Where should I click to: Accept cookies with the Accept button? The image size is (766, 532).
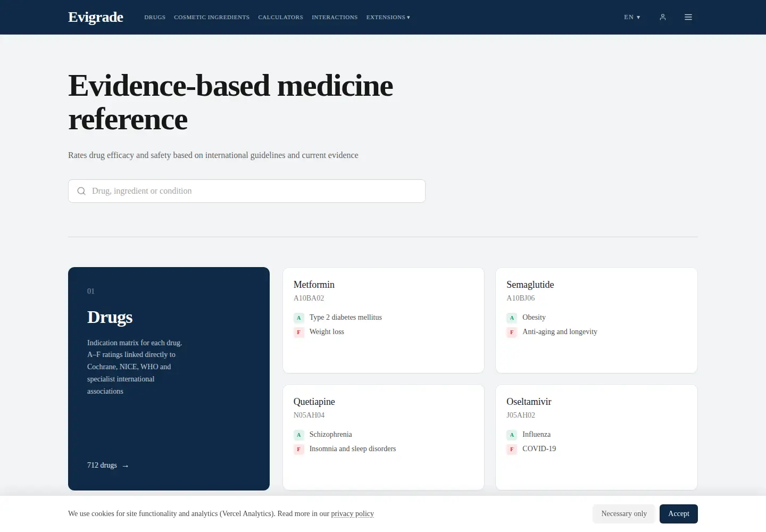[x=679, y=514]
